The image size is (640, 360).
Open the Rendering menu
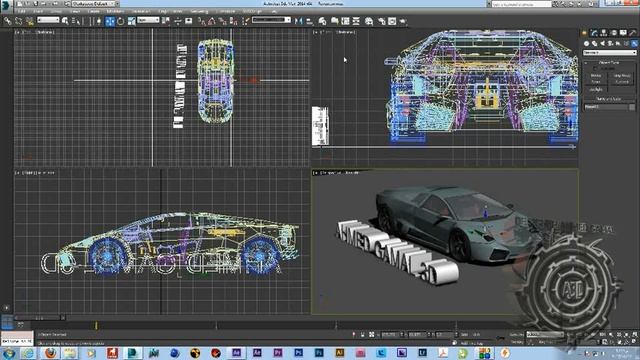click(x=200, y=11)
